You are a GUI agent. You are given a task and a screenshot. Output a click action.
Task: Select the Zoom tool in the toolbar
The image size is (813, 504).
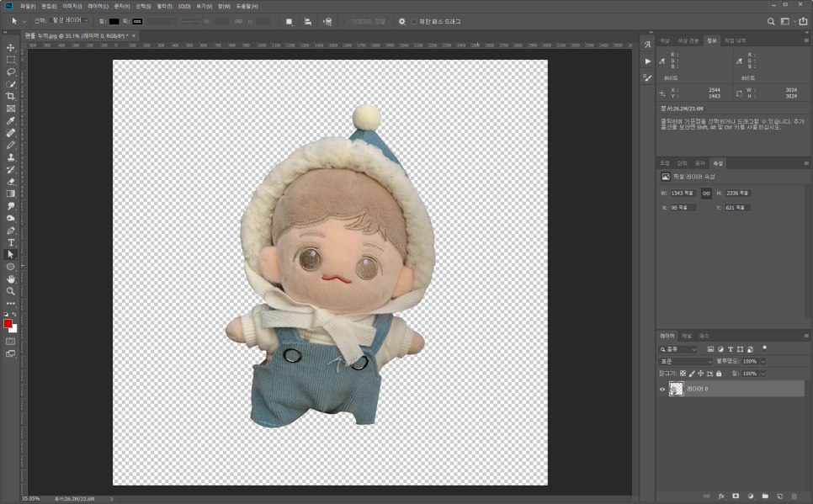pos(11,290)
